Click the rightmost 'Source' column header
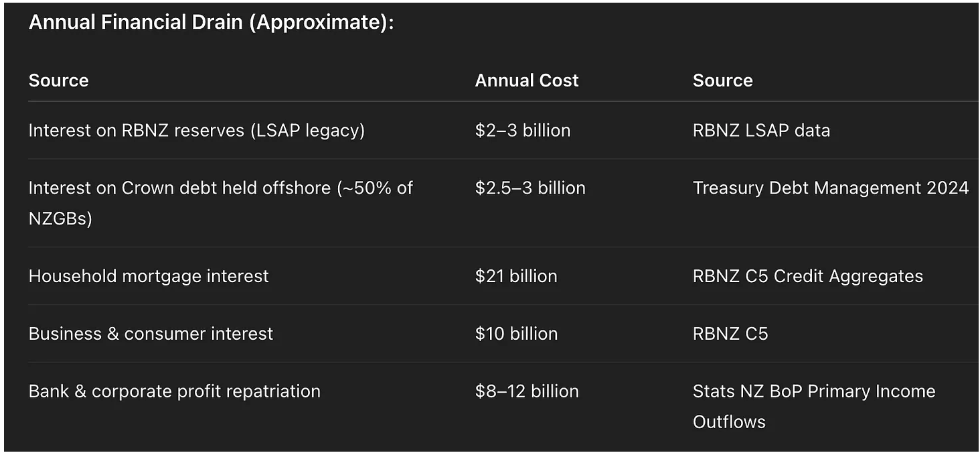980x453 pixels. [x=722, y=80]
